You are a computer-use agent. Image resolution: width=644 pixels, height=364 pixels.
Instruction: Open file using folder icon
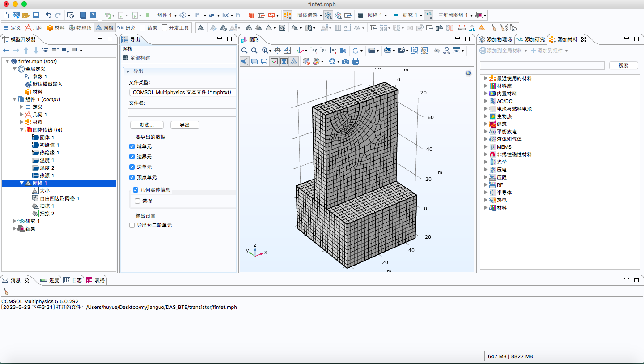pyautogui.click(x=25, y=15)
